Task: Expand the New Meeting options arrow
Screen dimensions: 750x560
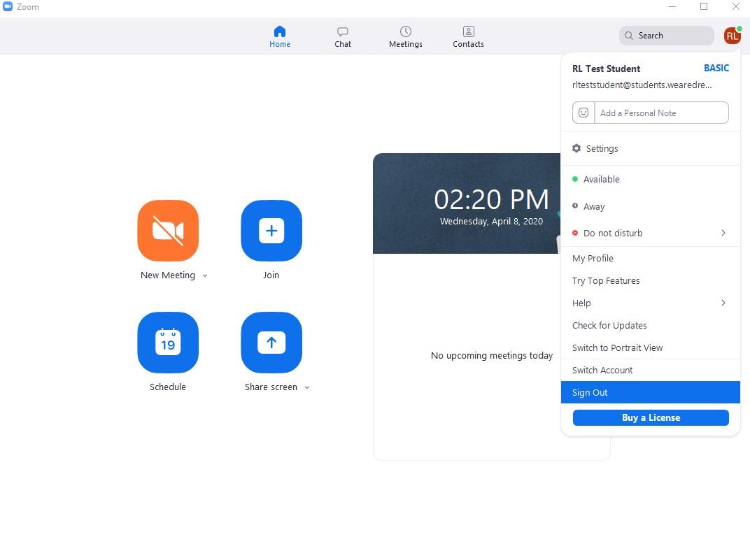Action: [205, 275]
